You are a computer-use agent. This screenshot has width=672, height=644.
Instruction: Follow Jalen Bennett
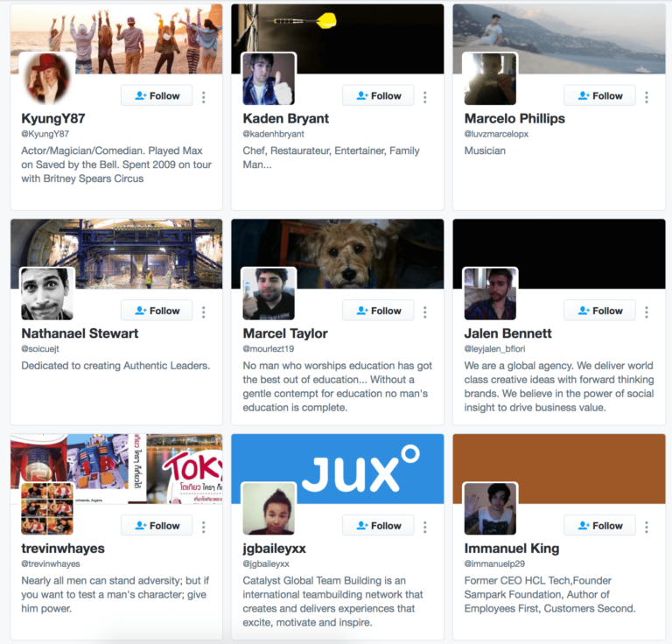click(599, 311)
